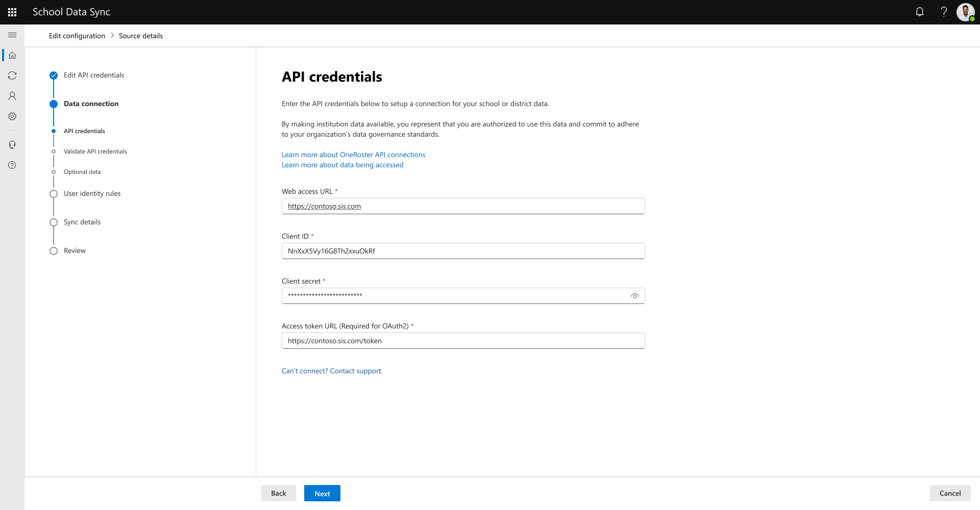The height and width of the screenshot is (510, 980).
Task: Go to Home in the sidebar
Action: click(x=12, y=55)
